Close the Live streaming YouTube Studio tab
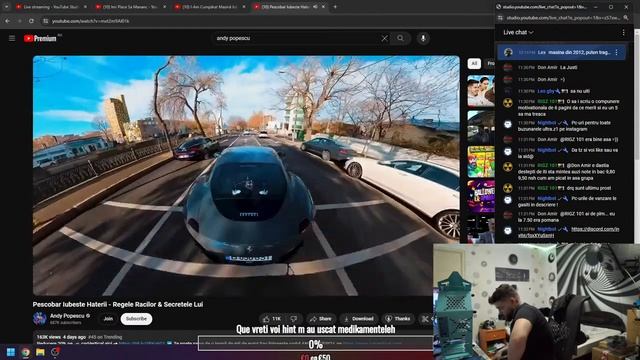This screenshot has width=640, height=360. coord(85,7)
